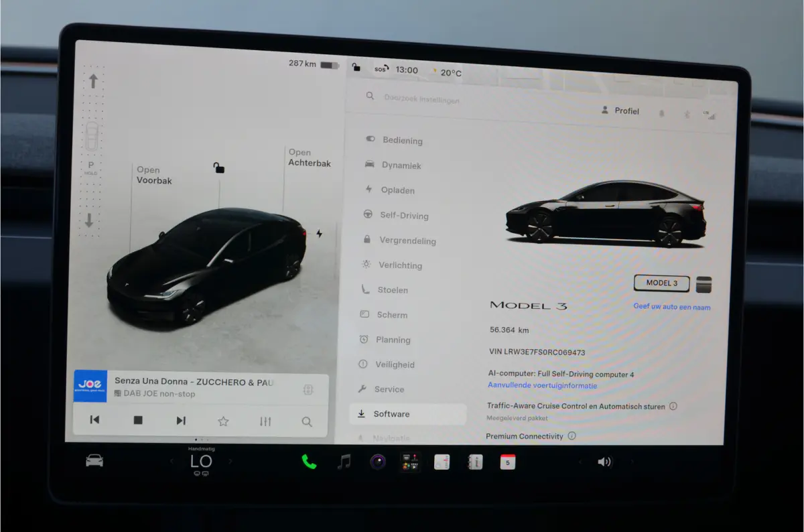Open 'Aanvullende voertuiginformatie' link

pos(542,385)
